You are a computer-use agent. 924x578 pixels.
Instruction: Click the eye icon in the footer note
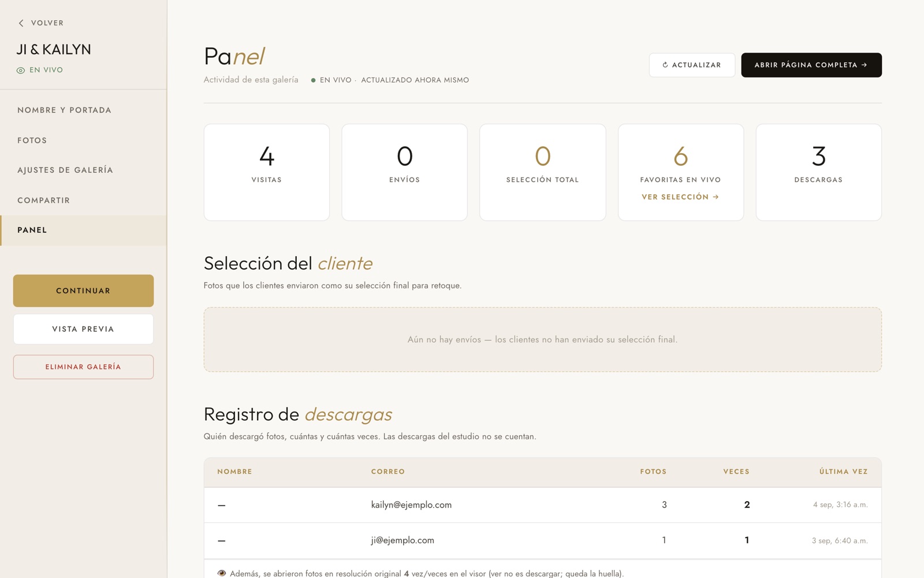coord(222,573)
